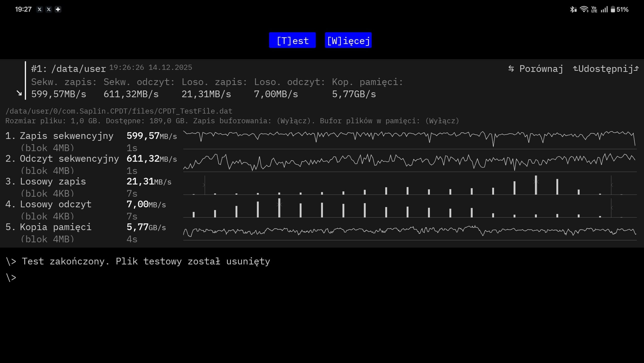644x363 pixels.
Task: Tap the Bluetooth status icon
Action: tap(573, 10)
